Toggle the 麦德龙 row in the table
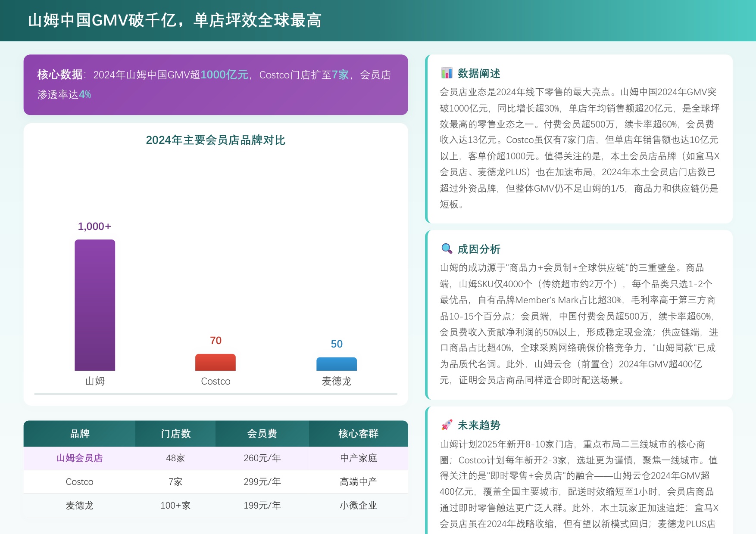This screenshot has height=534, width=756. [216, 505]
